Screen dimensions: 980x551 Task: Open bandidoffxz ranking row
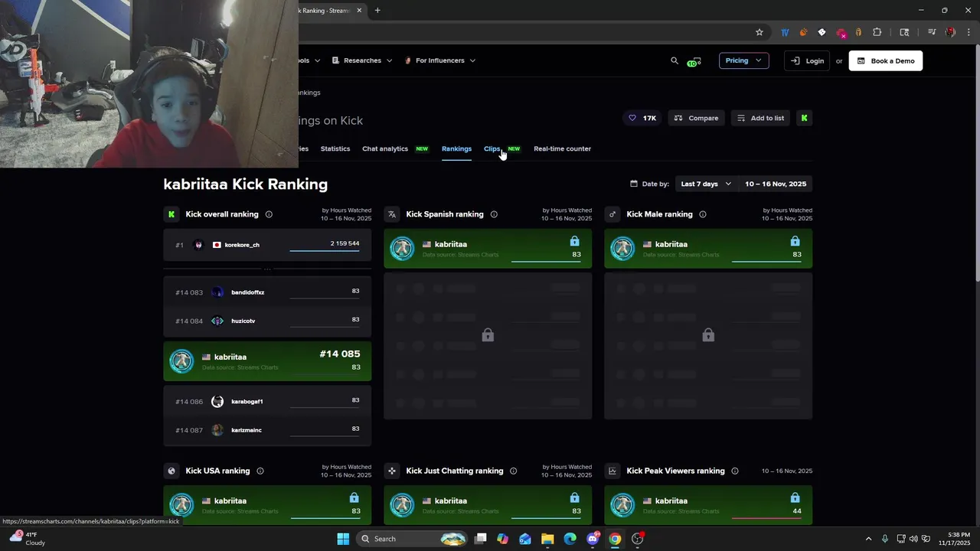click(x=267, y=292)
